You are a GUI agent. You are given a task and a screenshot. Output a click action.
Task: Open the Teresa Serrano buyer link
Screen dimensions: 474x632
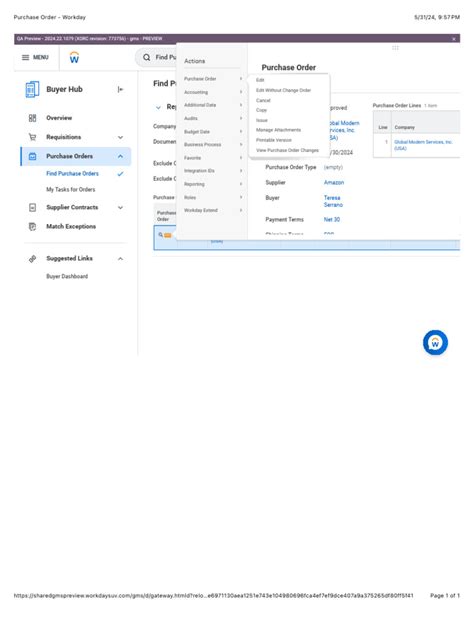(333, 202)
